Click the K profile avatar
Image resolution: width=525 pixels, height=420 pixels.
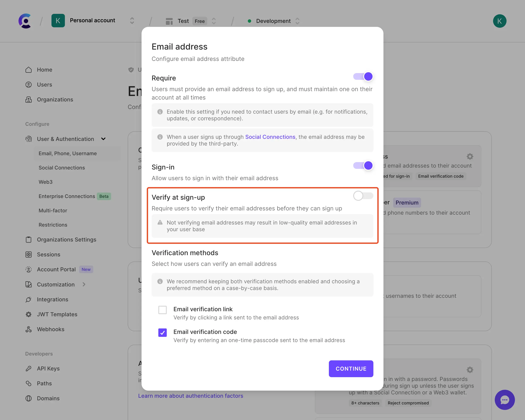click(x=500, y=21)
